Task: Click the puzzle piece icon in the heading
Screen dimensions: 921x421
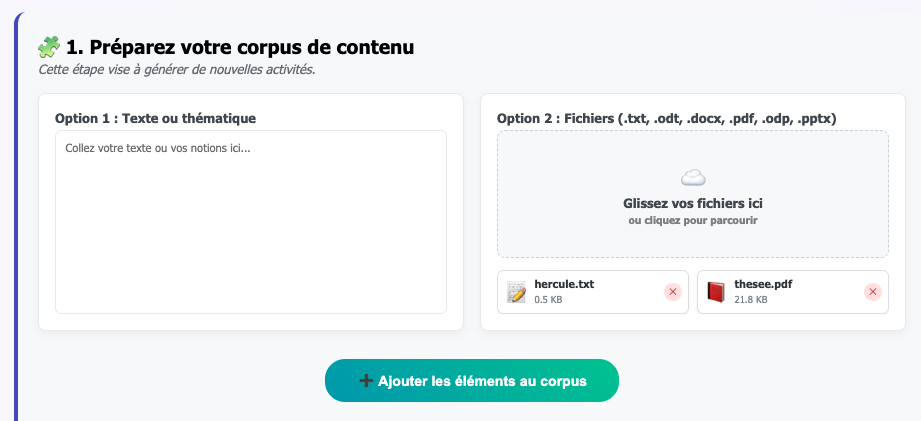Action: pyautogui.click(x=48, y=46)
